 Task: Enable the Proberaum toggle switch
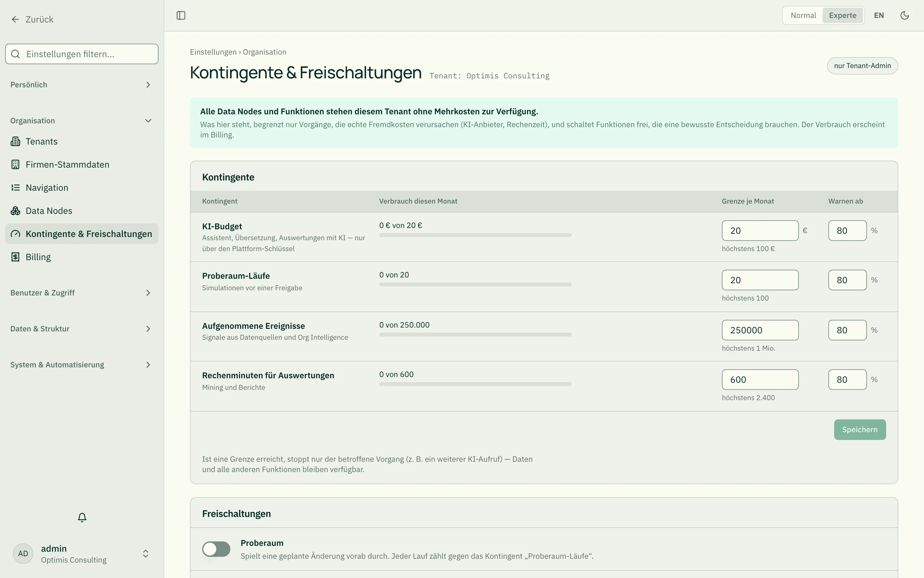tap(216, 549)
